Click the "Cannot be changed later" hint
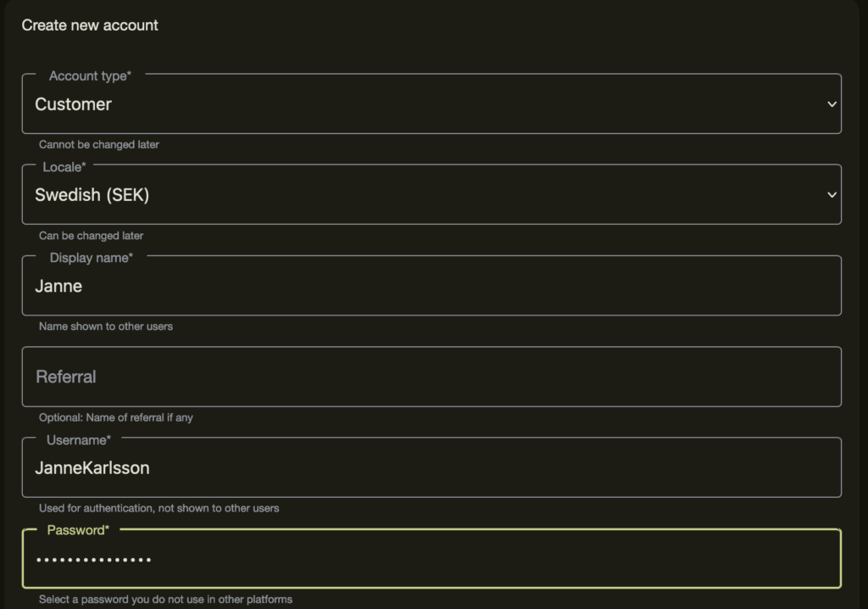This screenshot has height=609, width=868. (x=98, y=145)
